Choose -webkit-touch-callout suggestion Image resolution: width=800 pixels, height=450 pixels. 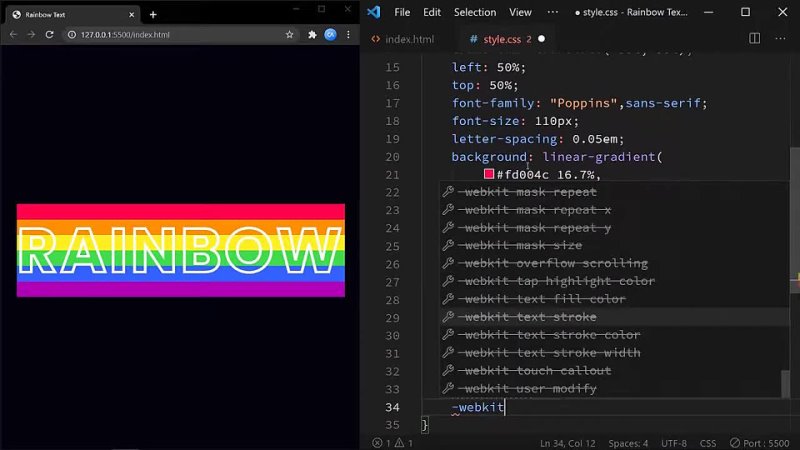(614, 371)
